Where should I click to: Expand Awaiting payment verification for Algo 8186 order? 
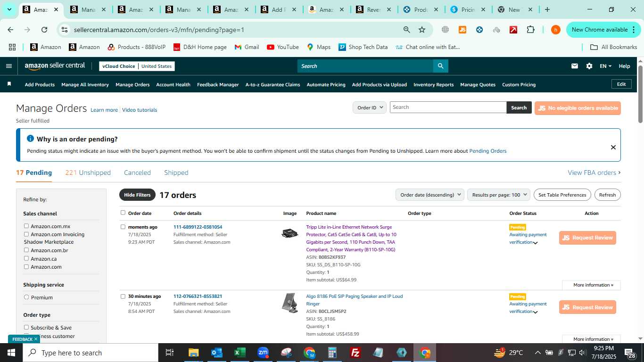point(535,312)
